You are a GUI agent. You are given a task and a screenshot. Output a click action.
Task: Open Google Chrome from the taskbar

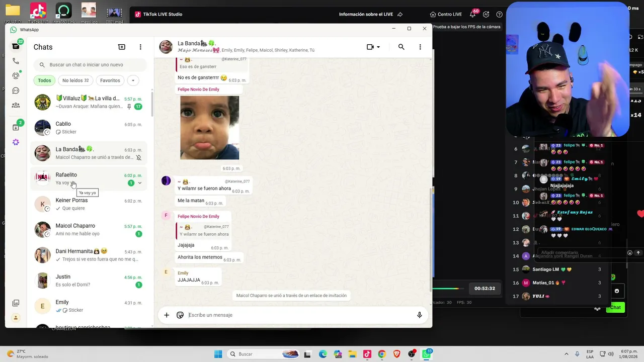click(382, 354)
